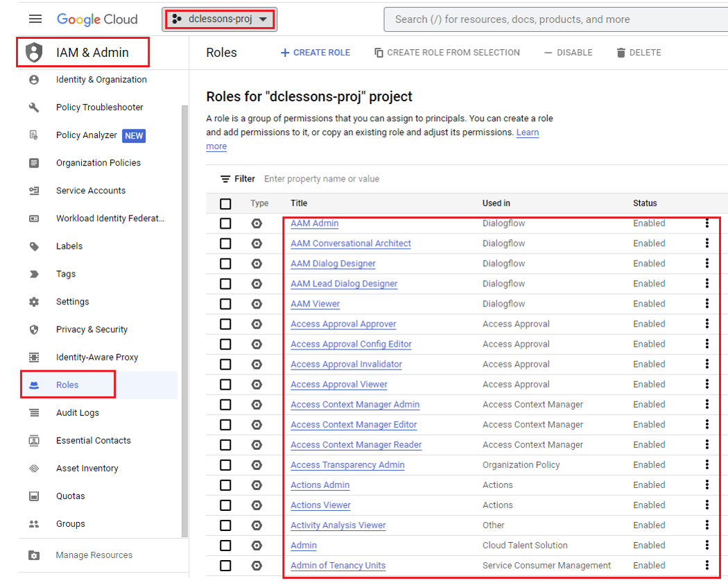The width and height of the screenshot is (728, 583).
Task: Go to Audit Logs in the sidebar
Action: pos(78,412)
